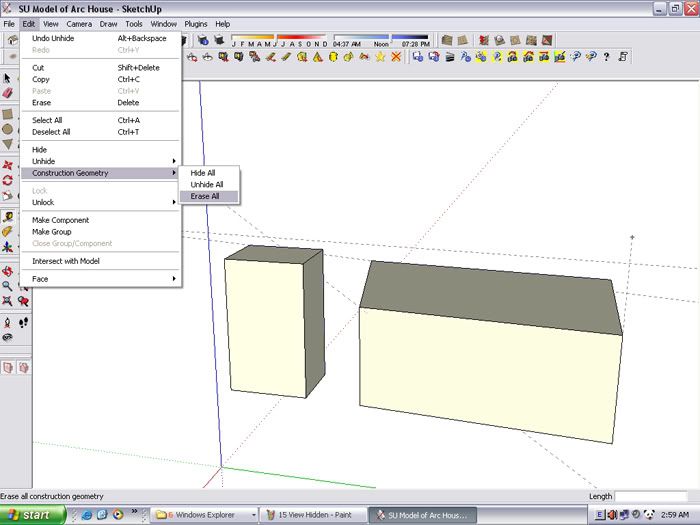Activate the red Move tool
The width and height of the screenshot is (700, 525).
click(8, 165)
